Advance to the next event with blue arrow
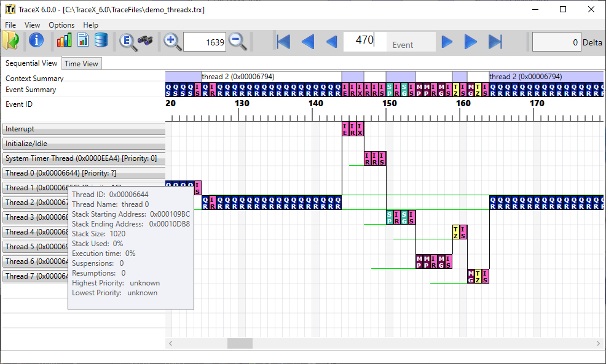The image size is (606, 364). pos(447,42)
